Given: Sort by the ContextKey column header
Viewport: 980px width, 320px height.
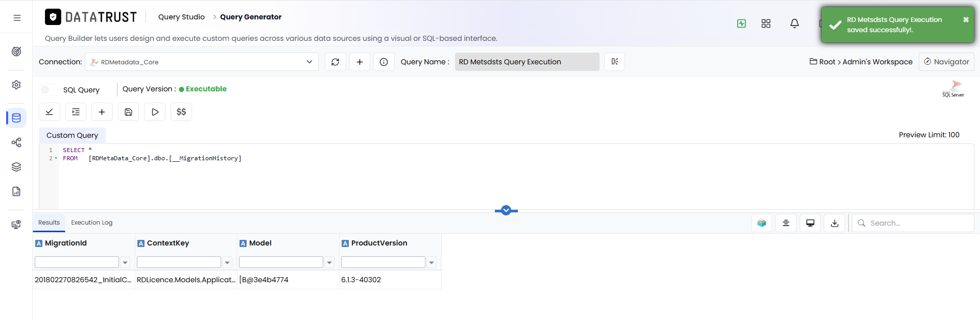Looking at the screenshot, I should click(x=168, y=243).
